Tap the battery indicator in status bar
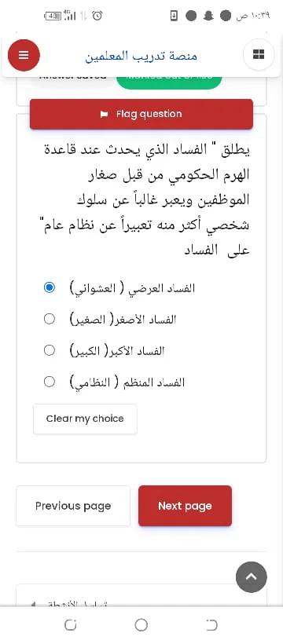Viewport: 283px width, 644px height. 53,16
